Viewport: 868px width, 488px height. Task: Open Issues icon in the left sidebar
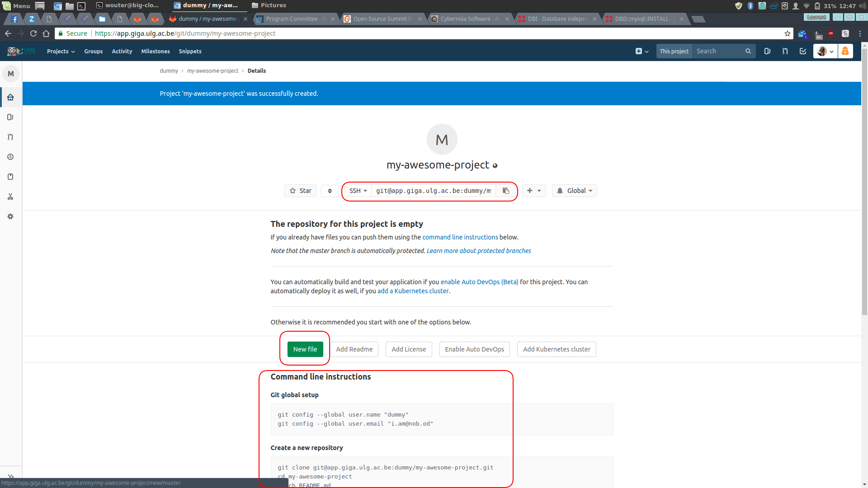pos(10,117)
